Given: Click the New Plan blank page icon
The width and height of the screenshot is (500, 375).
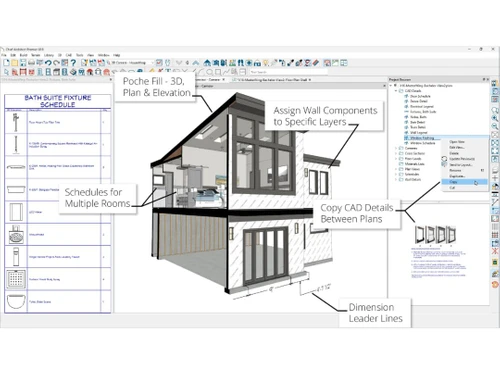Looking at the screenshot, I should [6, 63].
